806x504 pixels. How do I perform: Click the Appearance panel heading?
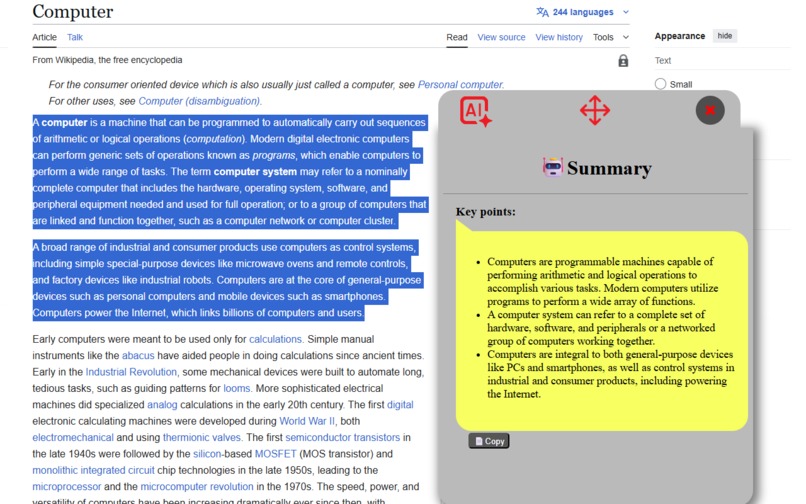tap(680, 36)
